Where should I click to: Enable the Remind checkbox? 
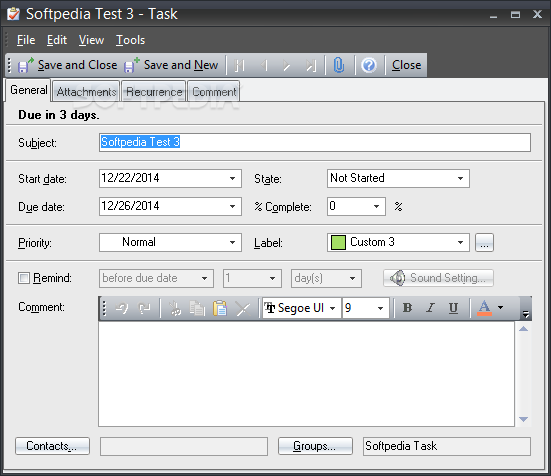24,278
